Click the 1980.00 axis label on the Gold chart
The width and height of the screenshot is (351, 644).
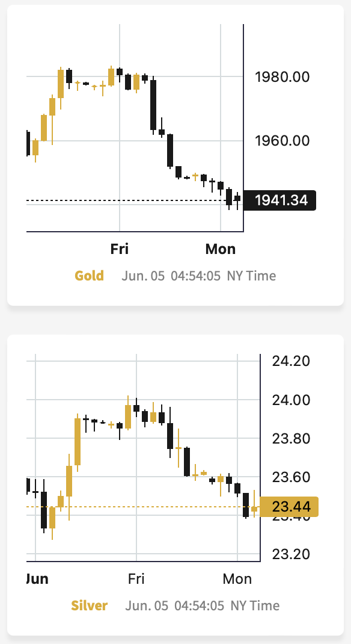(282, 77)
